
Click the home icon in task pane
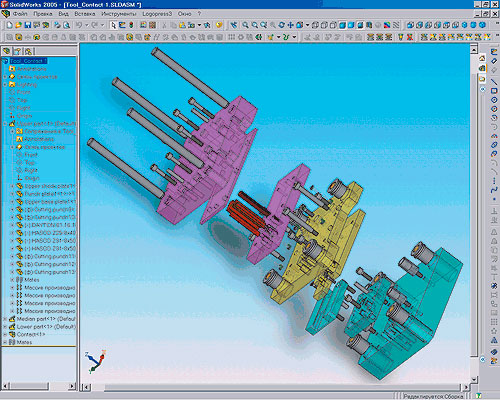point(482,59)
